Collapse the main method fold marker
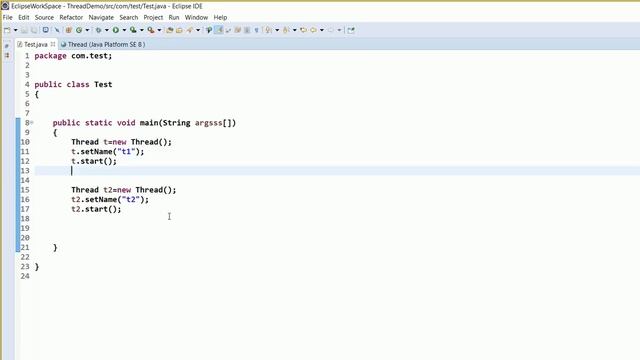Viewport: 640px width, 360px height. pyautogui.click(x=32, y=122)
